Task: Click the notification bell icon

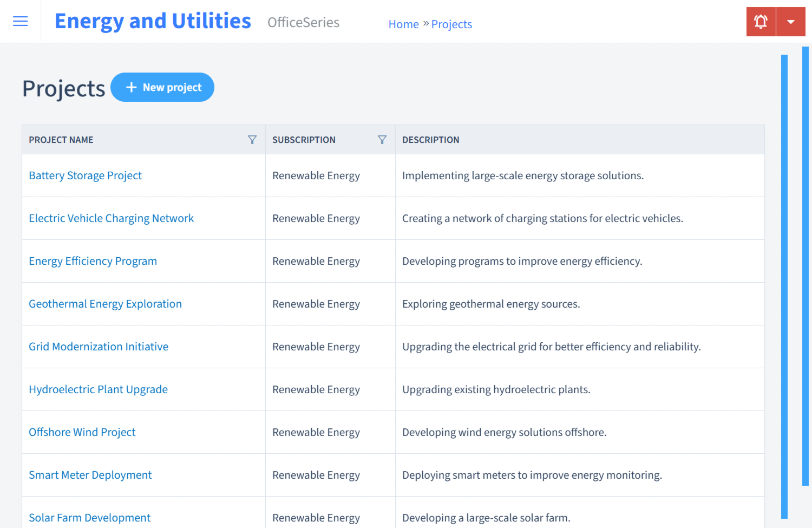Action: (761, 21)
